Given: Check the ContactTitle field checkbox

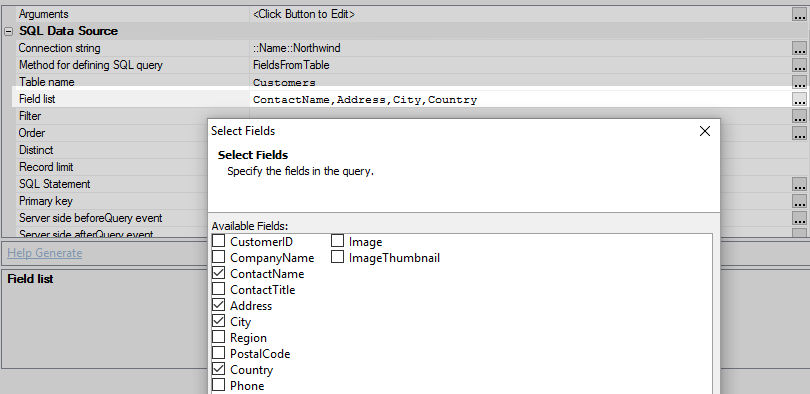Looking at the screenshot, I should coord(219,289).
